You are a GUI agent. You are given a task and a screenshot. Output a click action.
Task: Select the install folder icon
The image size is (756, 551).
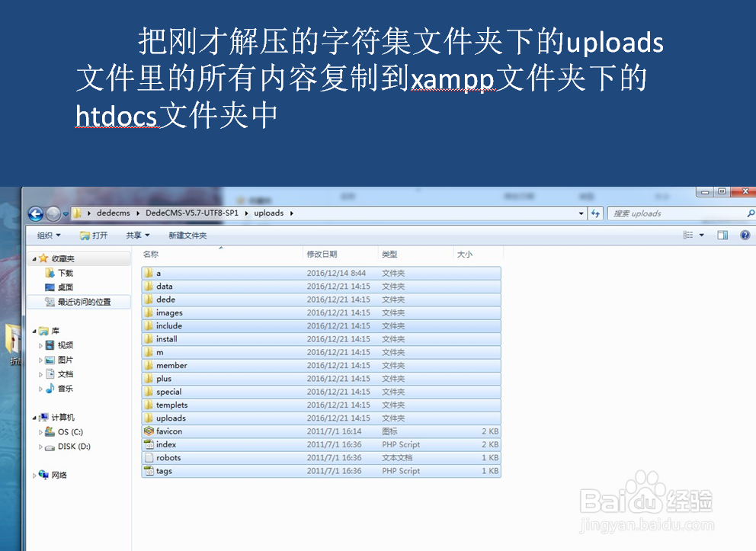(149, 339)
